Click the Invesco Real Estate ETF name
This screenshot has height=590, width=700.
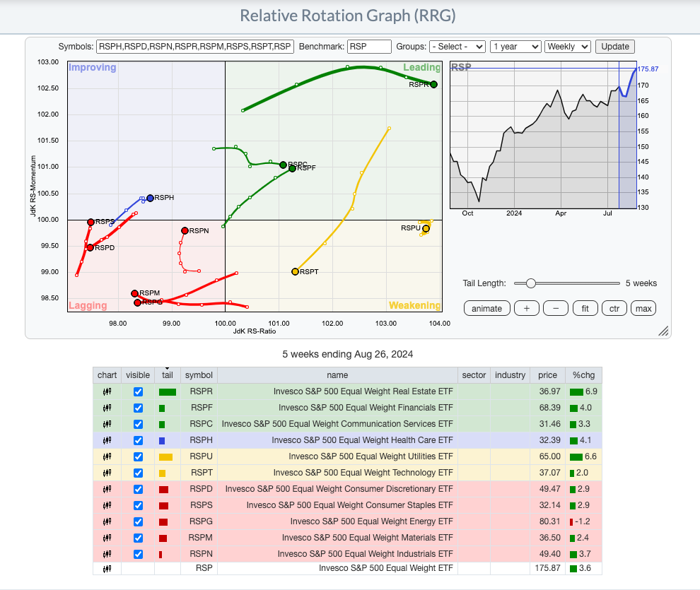click(x=363, y=391)
